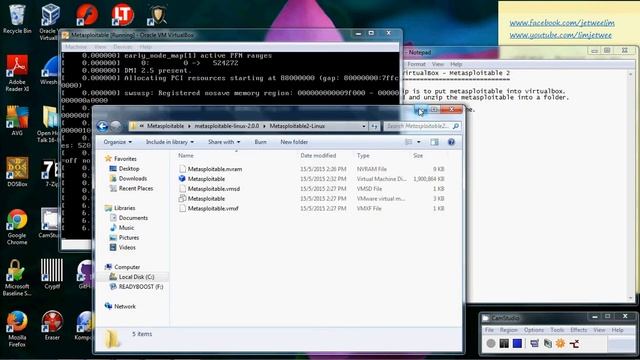
Task: Open Eraser desktop icon
Action: (x=52, y=325)
